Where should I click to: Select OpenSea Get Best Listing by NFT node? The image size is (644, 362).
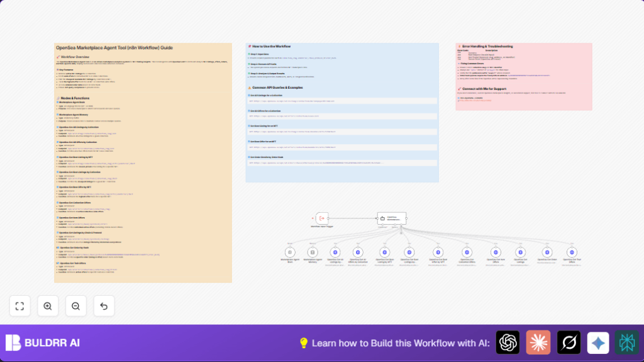(x=384, y=252)
